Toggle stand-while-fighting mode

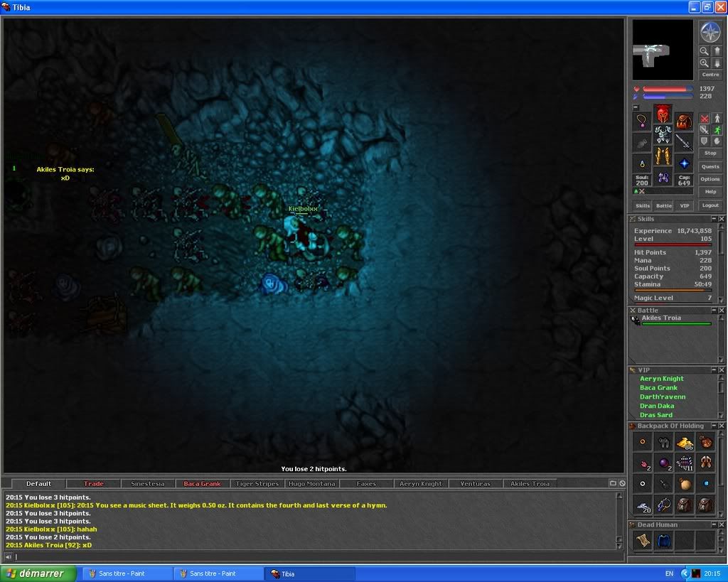[x=717, y=119]
